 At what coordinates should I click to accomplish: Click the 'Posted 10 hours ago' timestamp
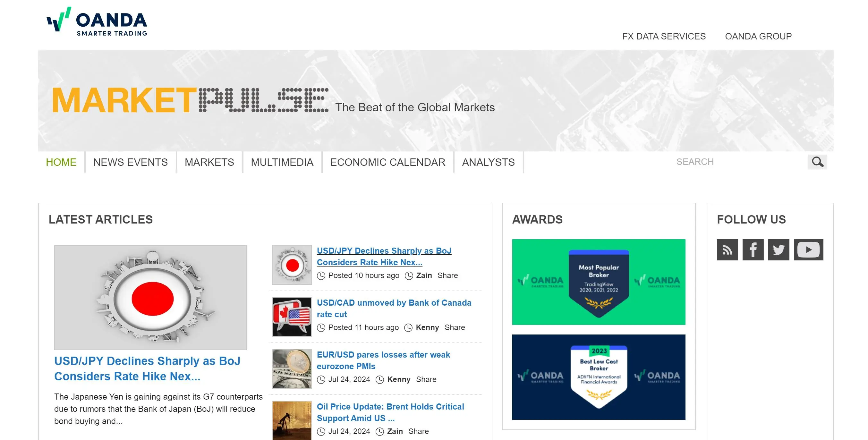point(363,275)
